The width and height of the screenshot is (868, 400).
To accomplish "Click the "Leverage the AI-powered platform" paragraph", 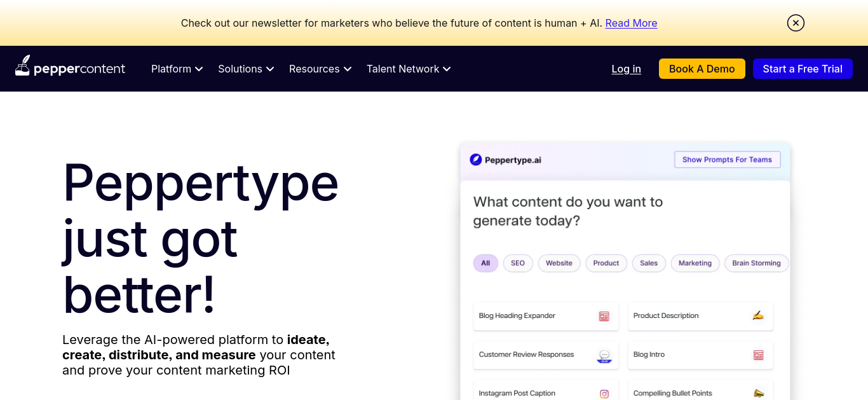I will point(199,355).
